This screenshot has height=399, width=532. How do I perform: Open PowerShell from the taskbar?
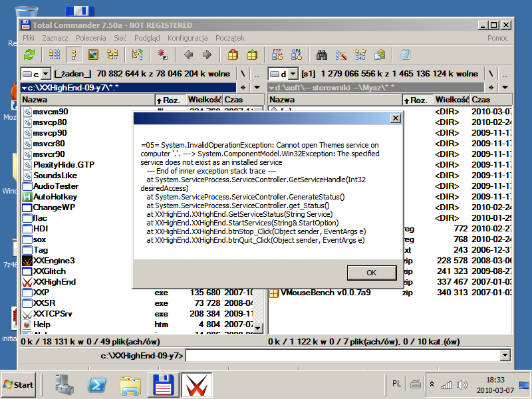[x=97, y=385]
